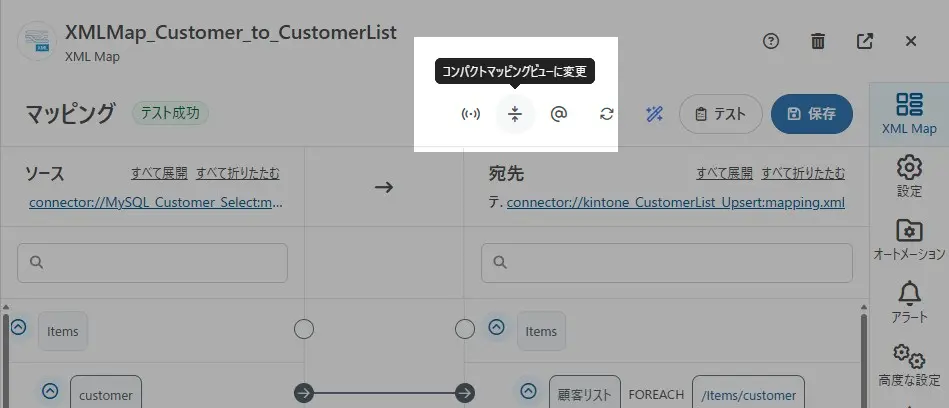Viewport: 949px width, 408px height.
Task: Collapse all destination nodes with すべて折りたたむ
Action: (x=803, y=174)
